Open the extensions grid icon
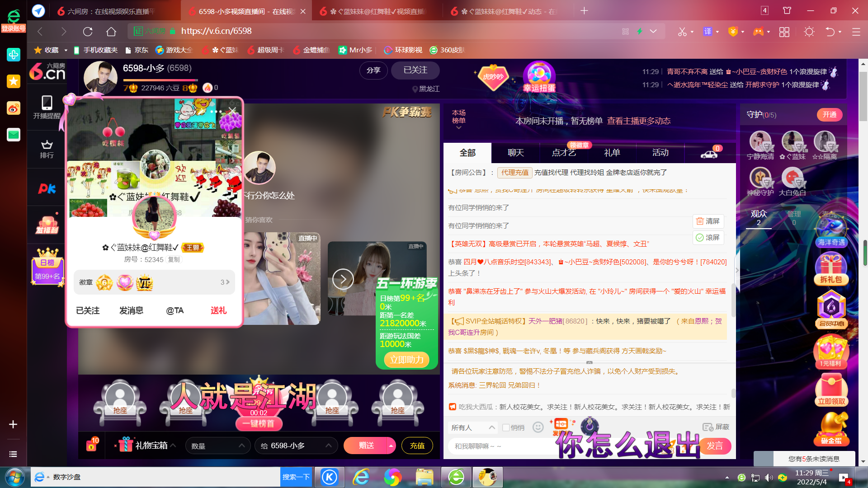 pos(784,32)
